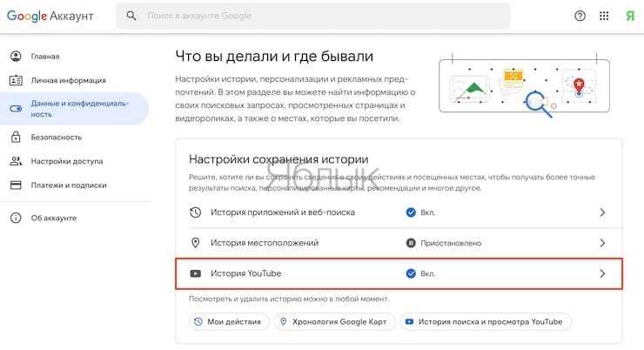Open Хронология Google Карт button
Screen dimensions: 644x350
click(x=334, y=321)
